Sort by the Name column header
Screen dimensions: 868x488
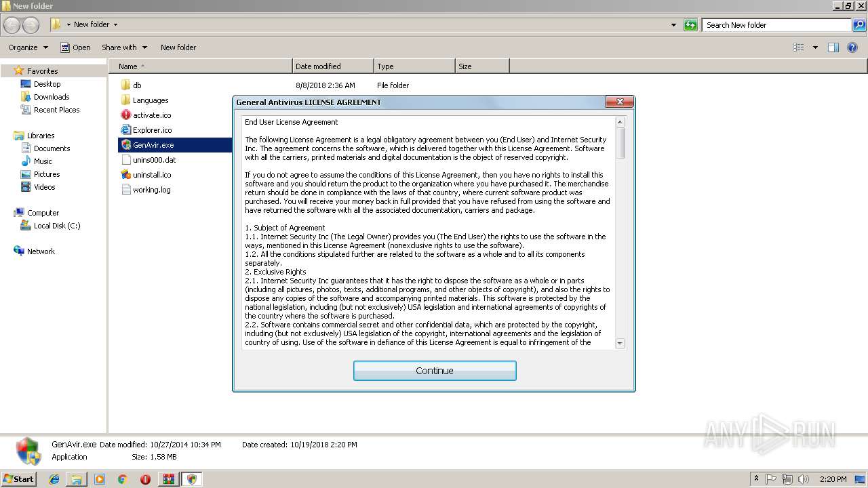point(200,66)
